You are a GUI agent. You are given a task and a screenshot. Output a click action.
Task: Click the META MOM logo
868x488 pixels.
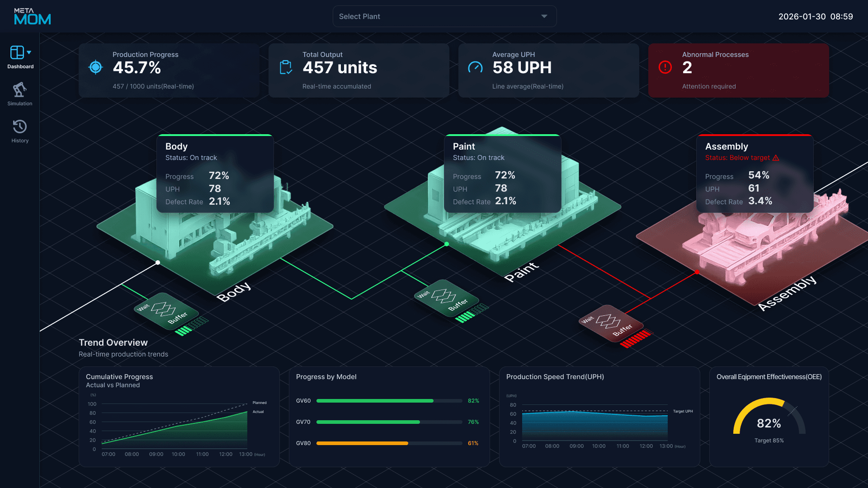click(x=32, y=17)
